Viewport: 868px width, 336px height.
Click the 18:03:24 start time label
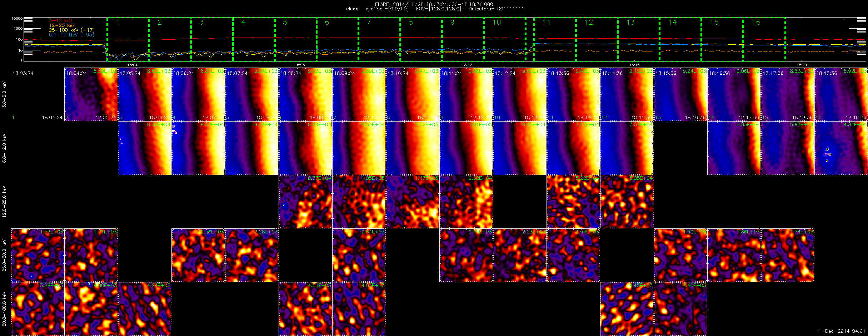[x=23, y=73]
